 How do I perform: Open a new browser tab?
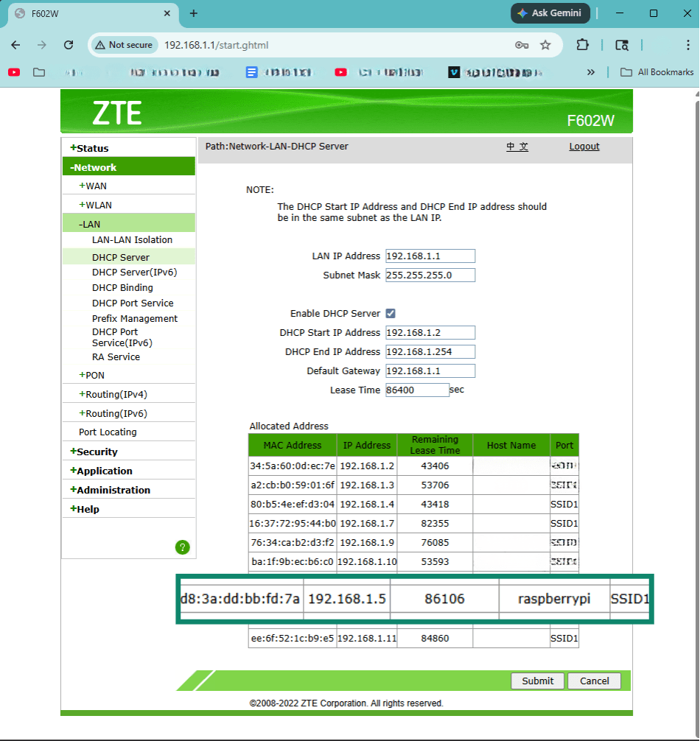[193, 13]
